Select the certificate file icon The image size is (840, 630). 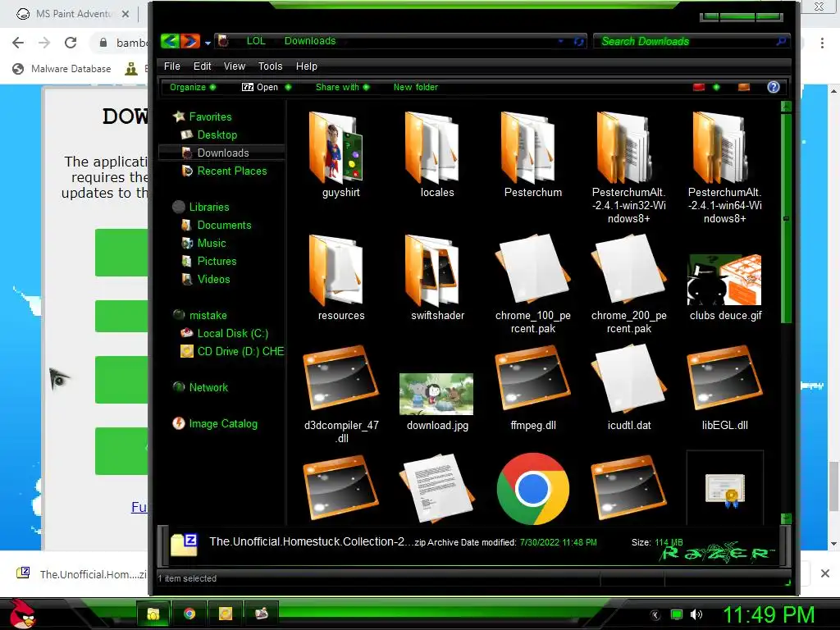click(724, 489)
